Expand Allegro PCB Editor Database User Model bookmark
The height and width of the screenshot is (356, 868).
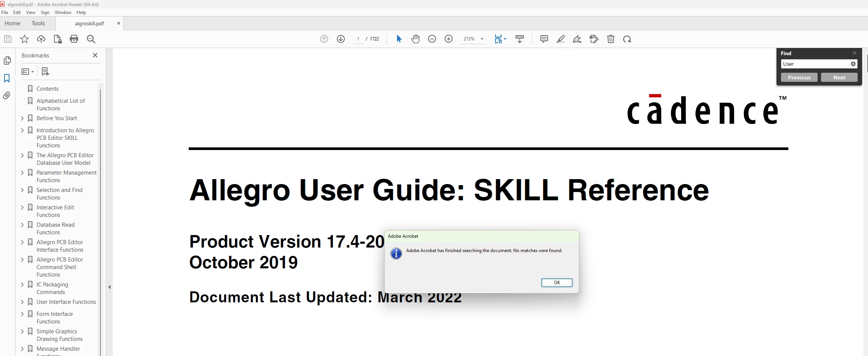(22, 155)
